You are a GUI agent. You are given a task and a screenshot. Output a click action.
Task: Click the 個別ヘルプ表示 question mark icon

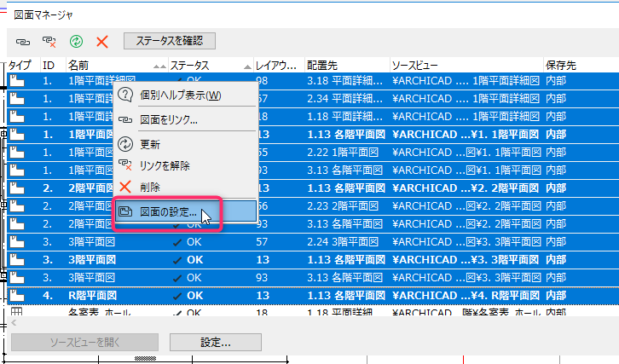125,95
